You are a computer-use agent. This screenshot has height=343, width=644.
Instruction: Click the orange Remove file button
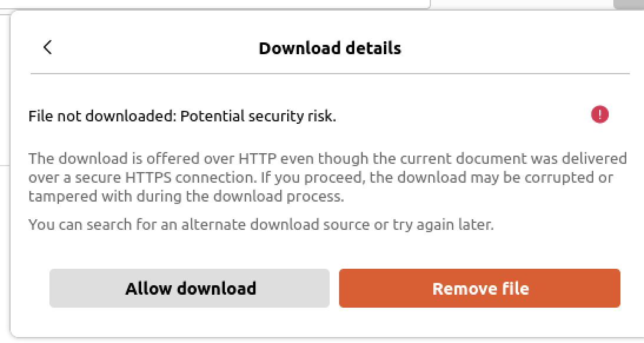point(480,288)
